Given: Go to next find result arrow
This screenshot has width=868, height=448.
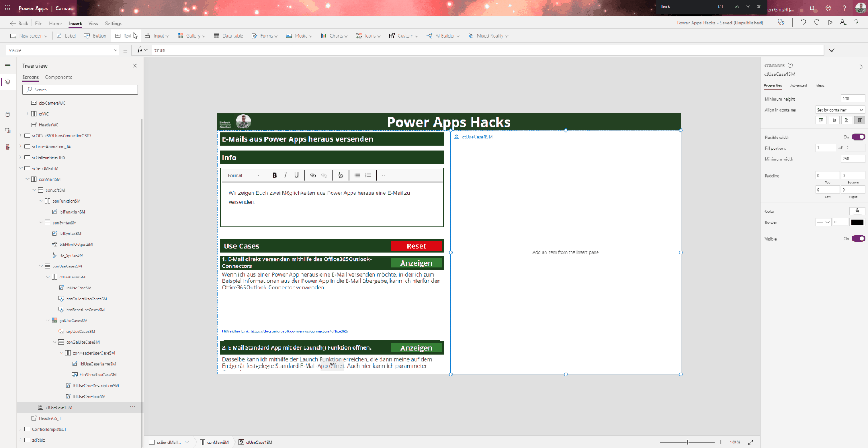Looking at the screenshot, I should coord(748,6).
